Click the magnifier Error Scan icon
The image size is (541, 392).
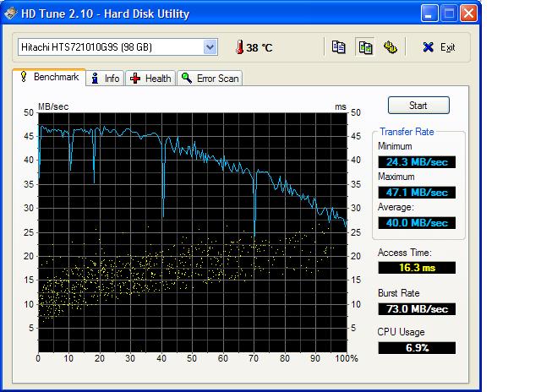[x=187, y=78]
